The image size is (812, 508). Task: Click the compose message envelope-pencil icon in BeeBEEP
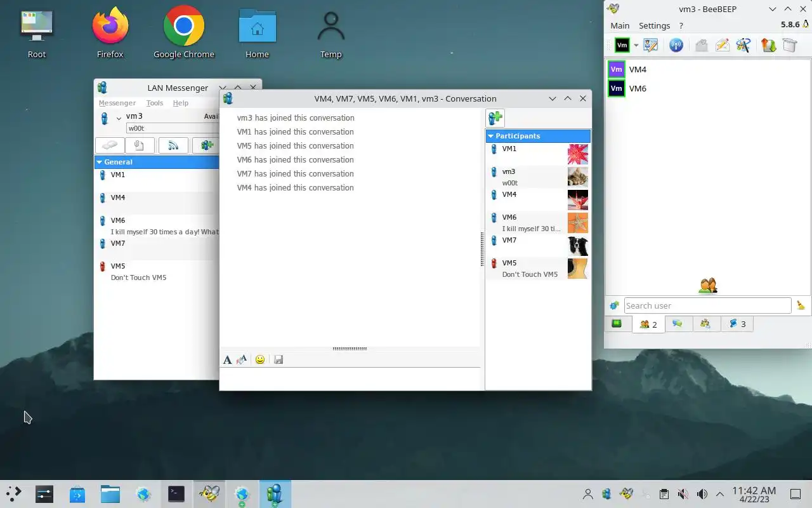click(722, 45)
